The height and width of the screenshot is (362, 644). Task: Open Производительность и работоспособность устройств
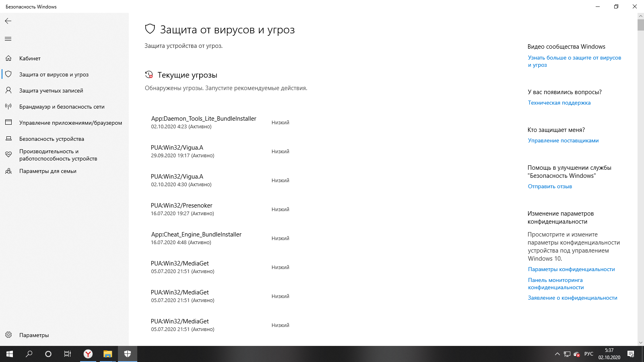pyautogui.click(x=64, y=155)
